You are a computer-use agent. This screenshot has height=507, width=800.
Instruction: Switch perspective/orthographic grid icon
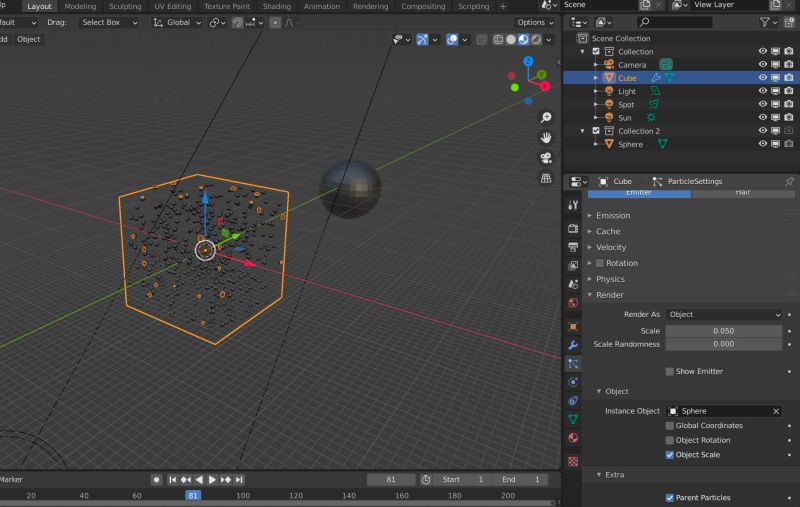(546, 178)
